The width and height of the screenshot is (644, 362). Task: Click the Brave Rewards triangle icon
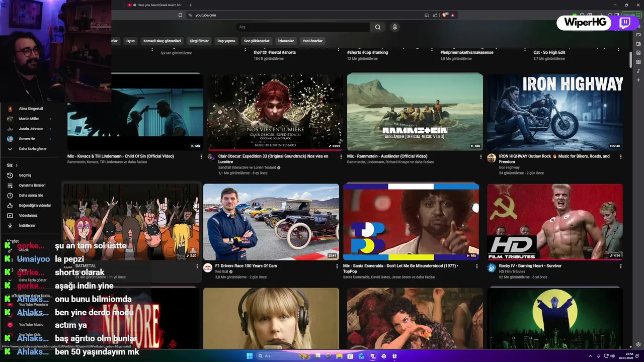pos(453,15)
